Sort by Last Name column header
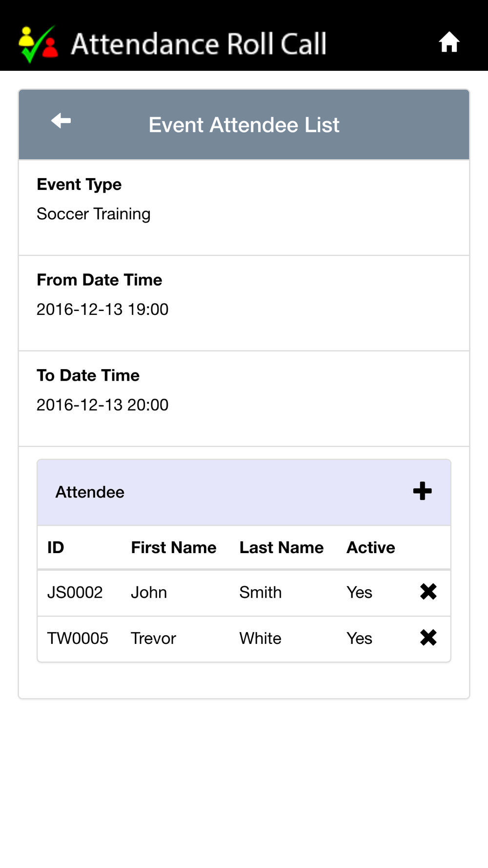Screen dimensions: 488x868 point(282,547)
